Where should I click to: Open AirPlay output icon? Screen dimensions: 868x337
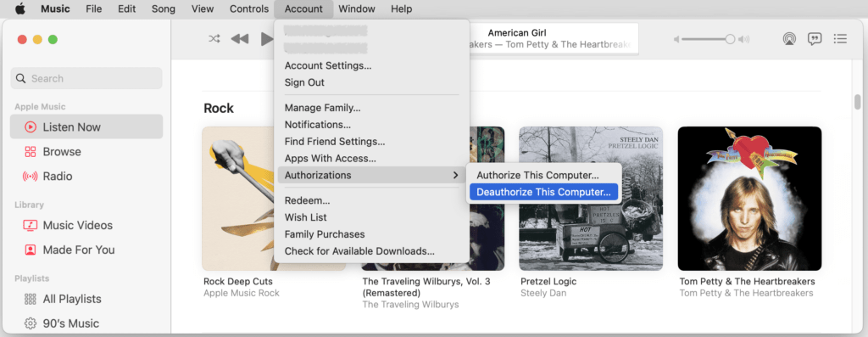(789, 39)
